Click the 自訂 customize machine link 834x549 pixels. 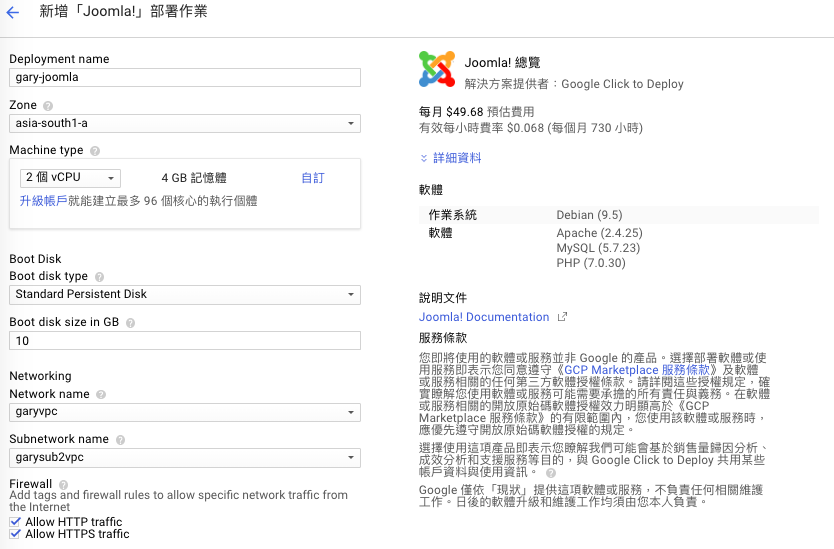click(313, 178)
